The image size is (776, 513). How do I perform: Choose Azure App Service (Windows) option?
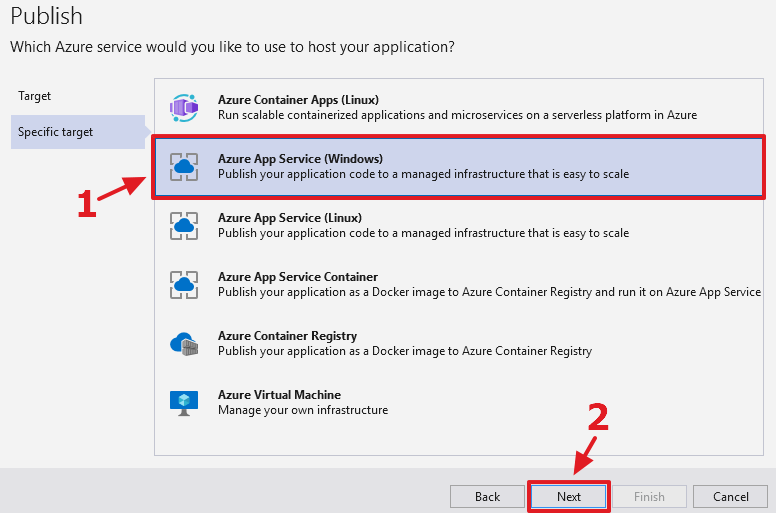tap(300, 159)
